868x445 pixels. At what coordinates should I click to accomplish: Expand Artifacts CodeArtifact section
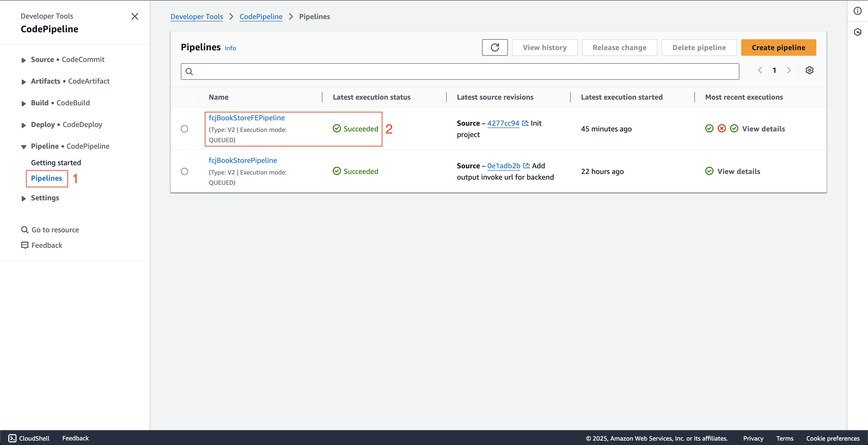24,82
